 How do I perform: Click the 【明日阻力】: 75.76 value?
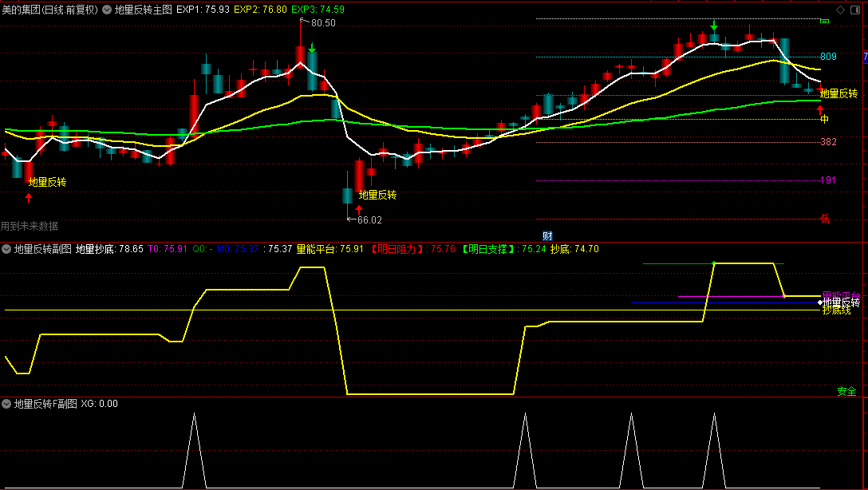tap(412, 249)
